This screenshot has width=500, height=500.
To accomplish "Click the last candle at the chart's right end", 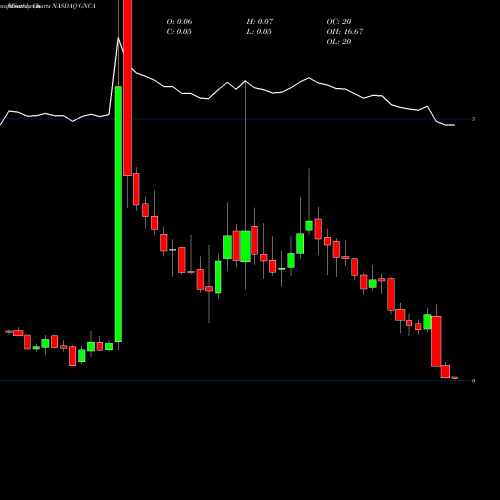I will (455, 378).
